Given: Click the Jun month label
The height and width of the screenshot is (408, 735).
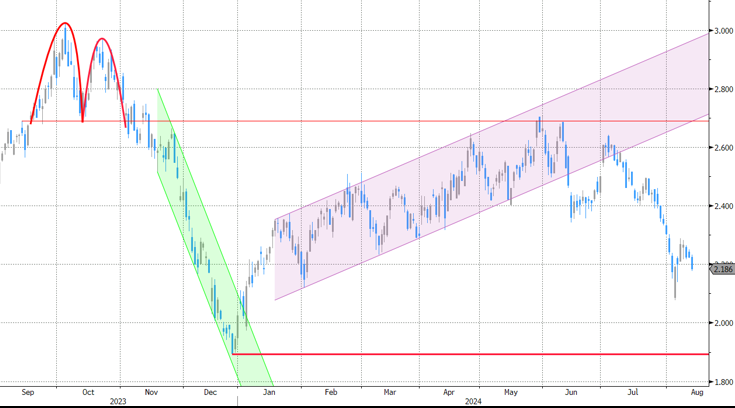Looking at the screenshot, I should tap(571, 392).
